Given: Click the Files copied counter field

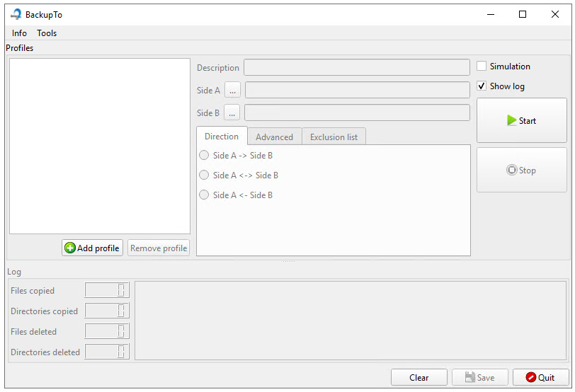Looking at the screenshot, I should pyautogui.click(x=107, y=290).
